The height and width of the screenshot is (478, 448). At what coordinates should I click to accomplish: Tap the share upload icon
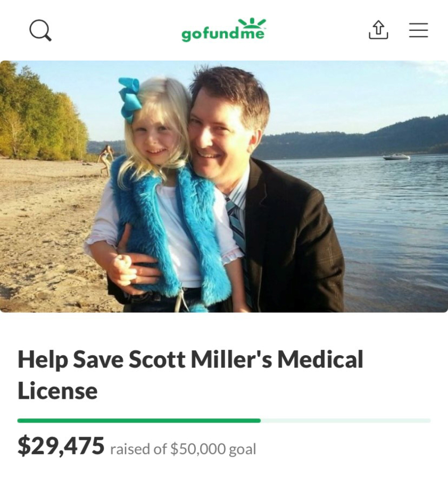(x=378, y=30)
